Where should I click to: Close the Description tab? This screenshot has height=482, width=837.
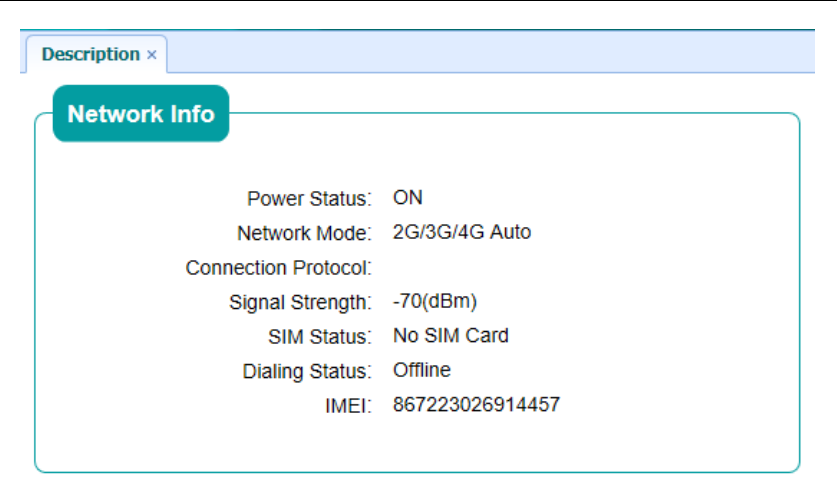point(152,56)
